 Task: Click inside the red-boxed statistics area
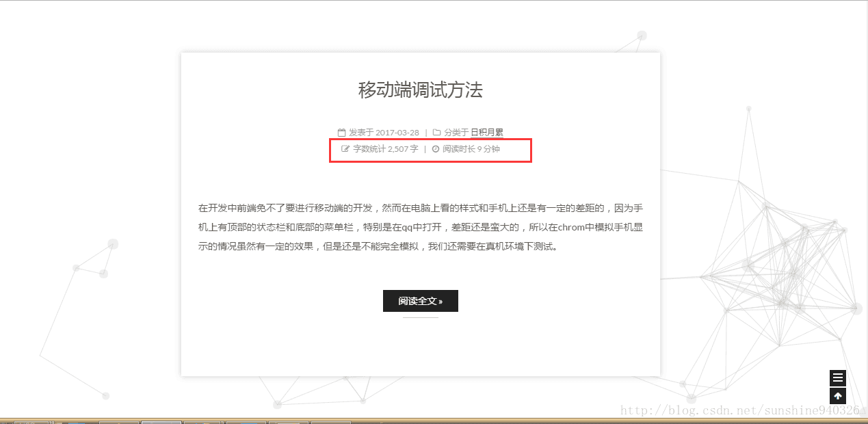coord(430,150)
